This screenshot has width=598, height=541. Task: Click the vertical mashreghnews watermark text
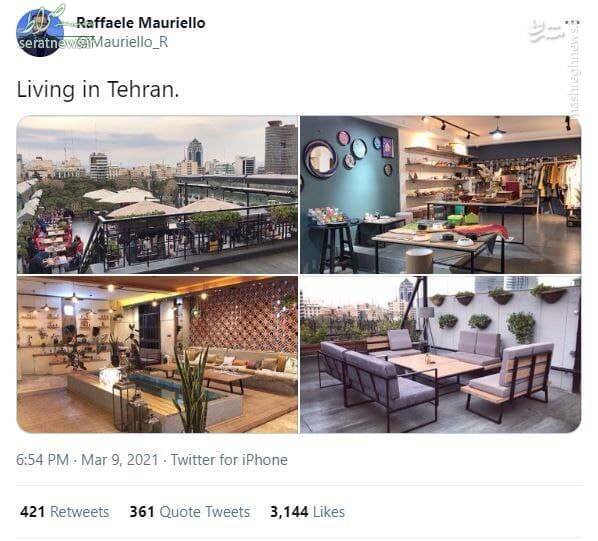(574, 72)
